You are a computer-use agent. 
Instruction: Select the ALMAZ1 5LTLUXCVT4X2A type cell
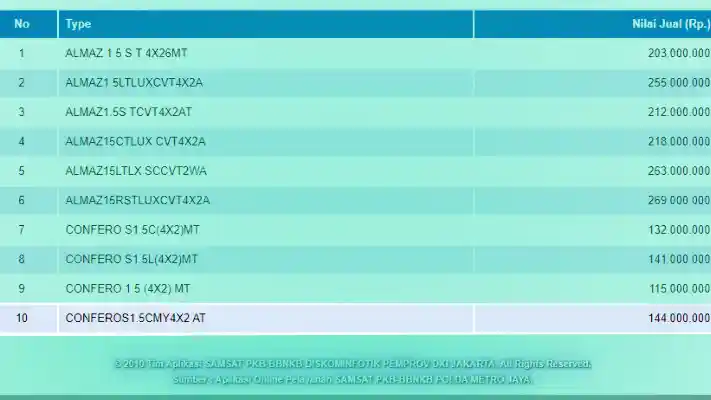(133, 82)
